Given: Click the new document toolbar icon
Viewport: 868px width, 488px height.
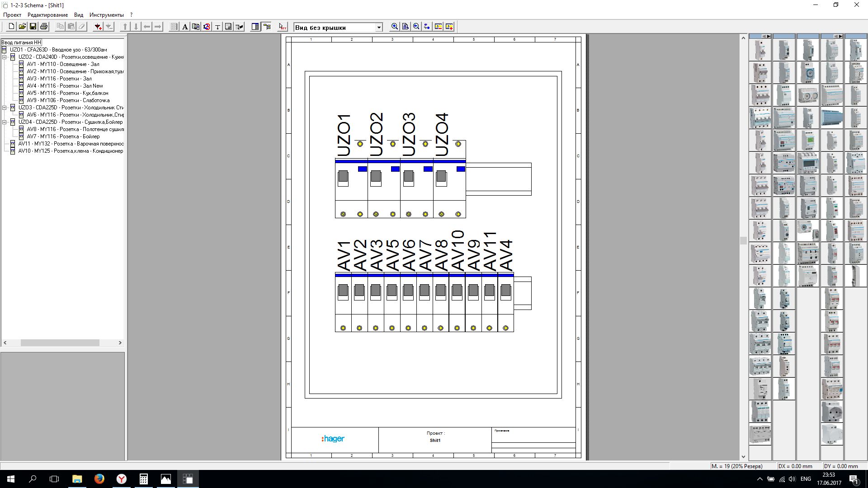Looking at the screenshot, I should tap(11, 27).
